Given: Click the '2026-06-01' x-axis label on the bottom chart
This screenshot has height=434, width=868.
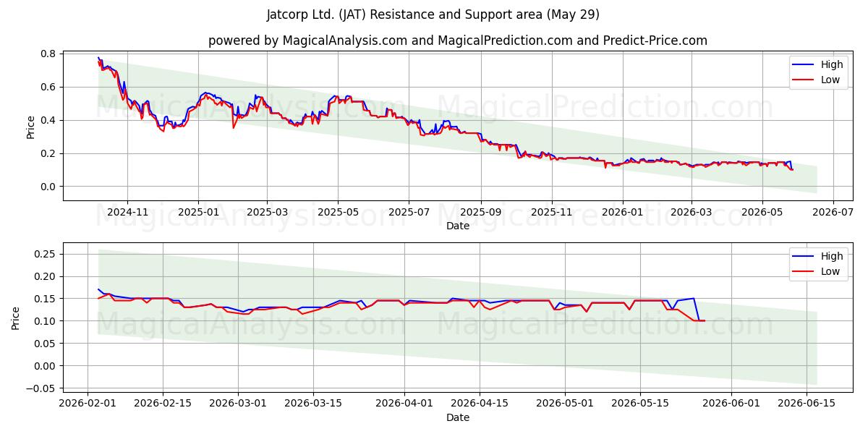Looking at the screenshot, I should 731,404.
